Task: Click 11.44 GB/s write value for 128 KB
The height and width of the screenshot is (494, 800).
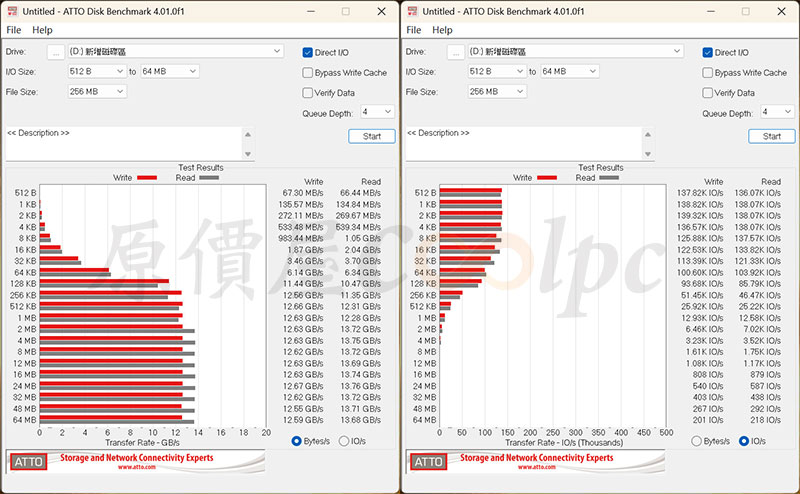Action: [x=303, y=284]
